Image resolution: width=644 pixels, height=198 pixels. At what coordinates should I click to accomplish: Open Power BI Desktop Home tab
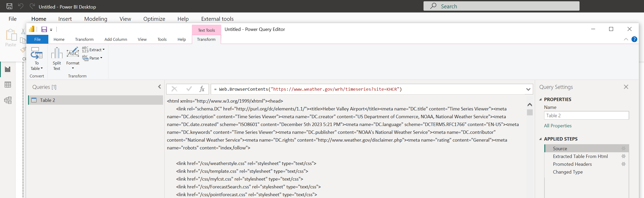(x=39, y=19)
